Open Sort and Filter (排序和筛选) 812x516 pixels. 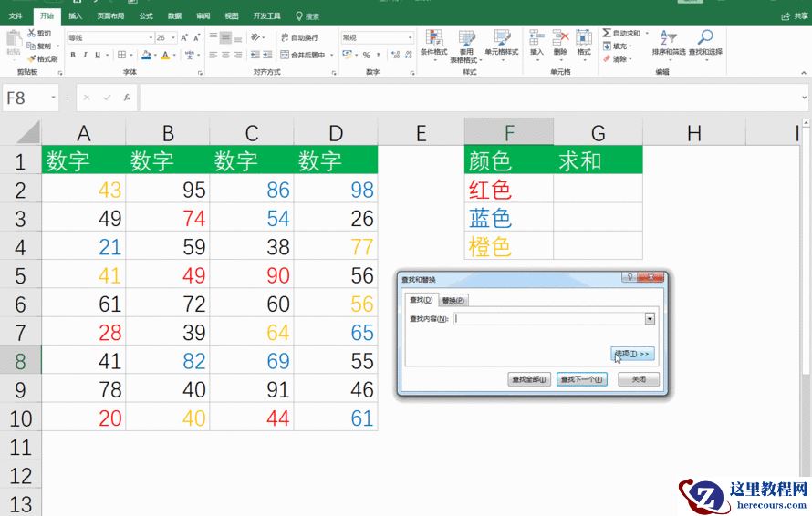click(x=669, y=42)
